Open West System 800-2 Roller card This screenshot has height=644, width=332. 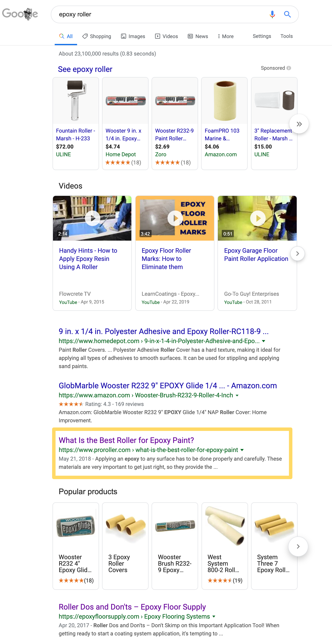pos(225,546)
